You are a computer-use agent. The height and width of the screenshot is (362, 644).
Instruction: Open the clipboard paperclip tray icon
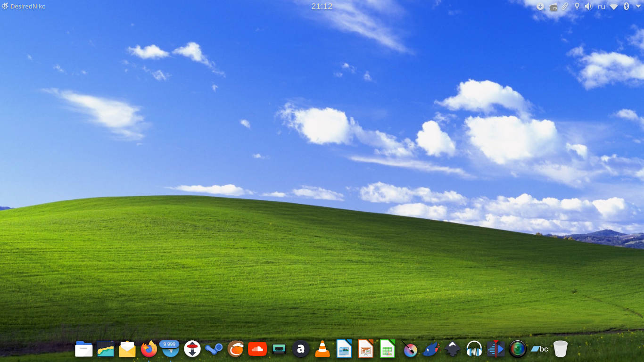pos(565,6)
